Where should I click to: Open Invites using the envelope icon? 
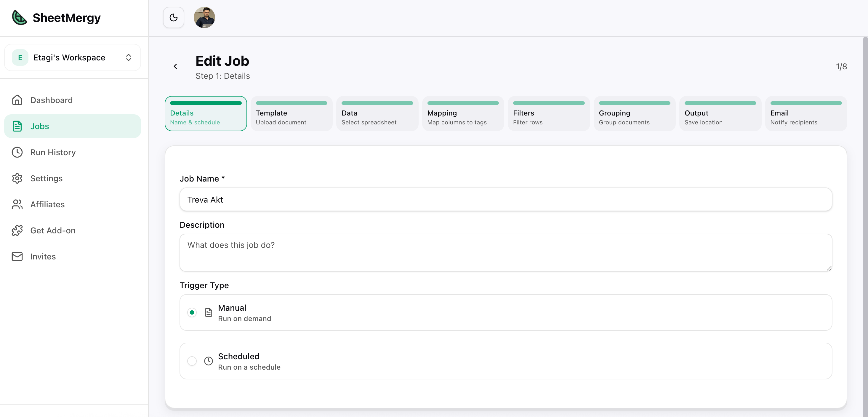(x=17, y=256)
